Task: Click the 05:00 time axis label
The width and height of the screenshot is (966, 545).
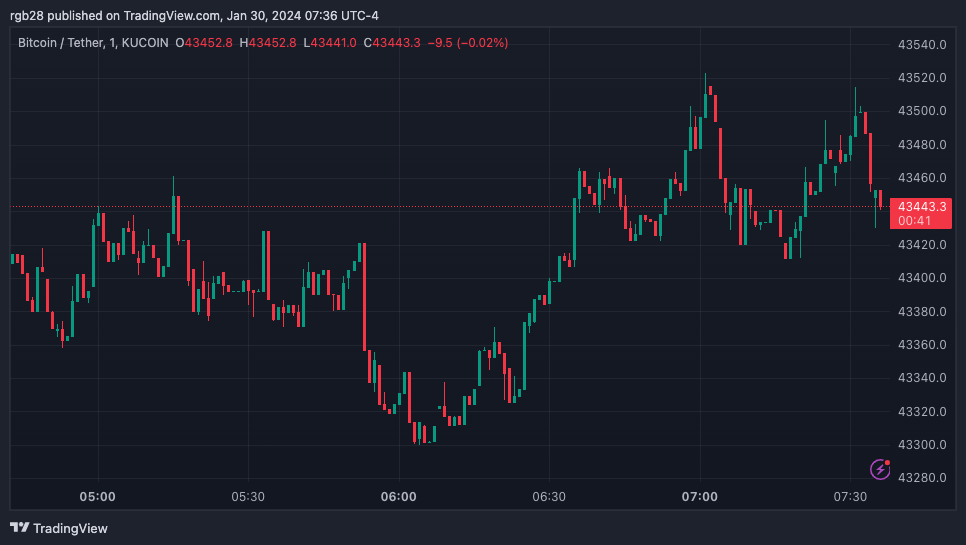Action: coord(97,497)
